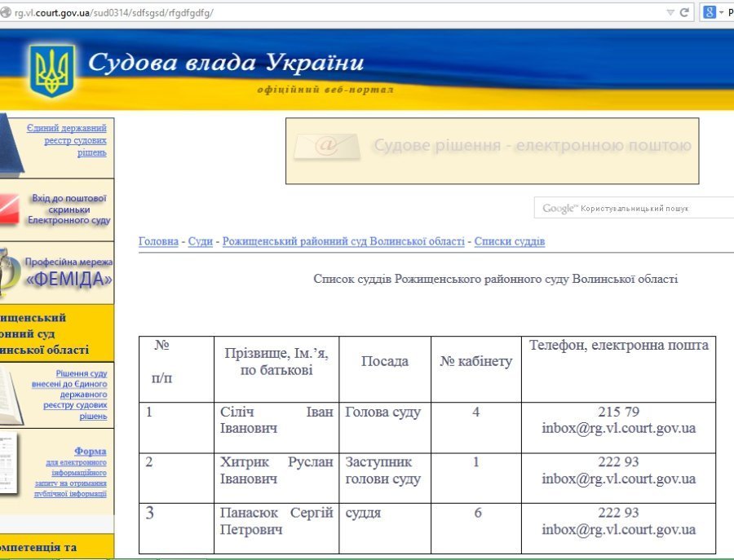Click the Google search engine icon
The height and width of the screenshot is (560, 734).
[x=710, y=12]
